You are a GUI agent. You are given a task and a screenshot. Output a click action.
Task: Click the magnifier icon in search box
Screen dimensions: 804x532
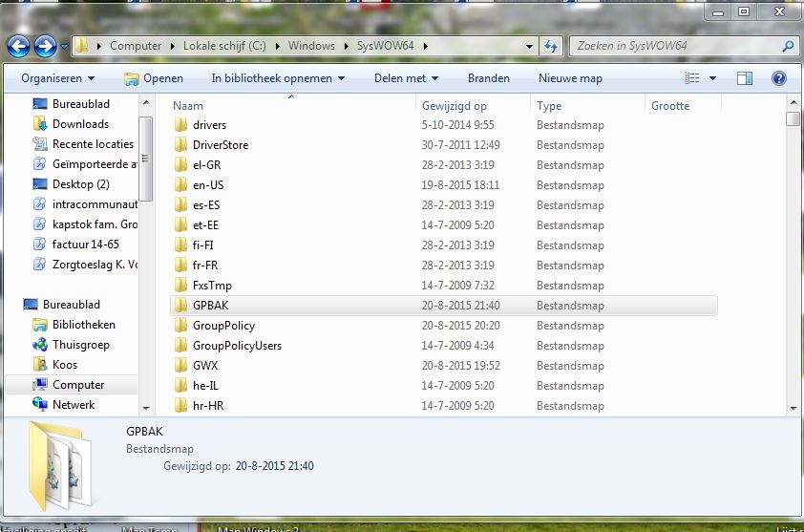point(788,46)
